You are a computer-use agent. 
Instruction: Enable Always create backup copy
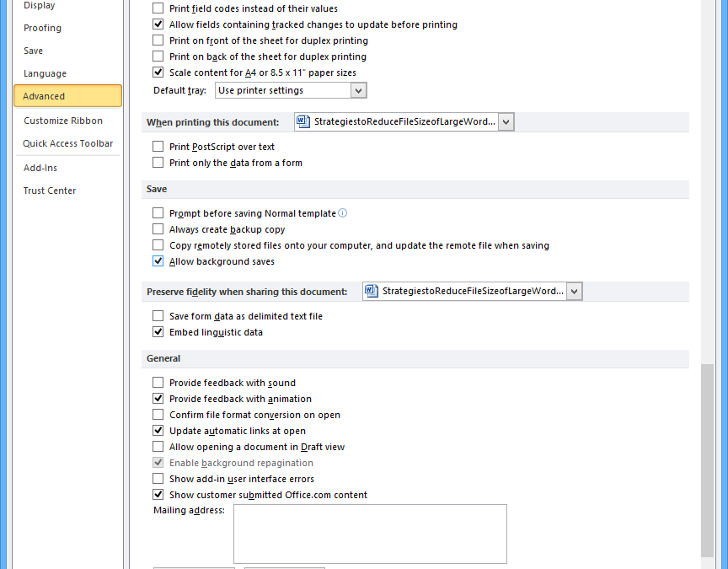point(158,229)
